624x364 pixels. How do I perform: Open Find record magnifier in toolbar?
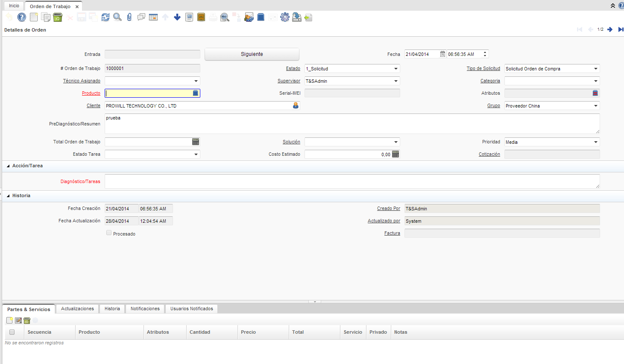click(117, 17)
